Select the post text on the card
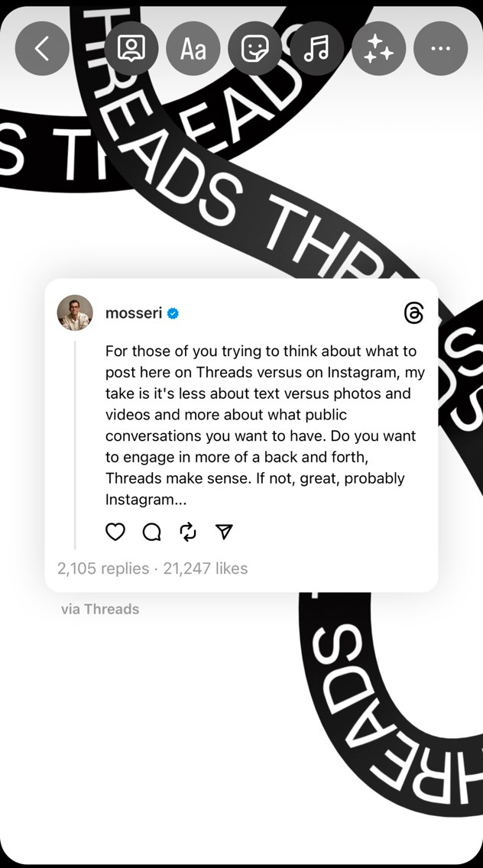 click(264, 425)
